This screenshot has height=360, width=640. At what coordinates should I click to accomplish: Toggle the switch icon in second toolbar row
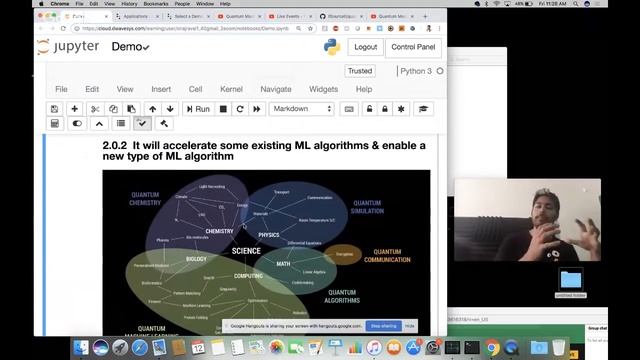[77, 124]
